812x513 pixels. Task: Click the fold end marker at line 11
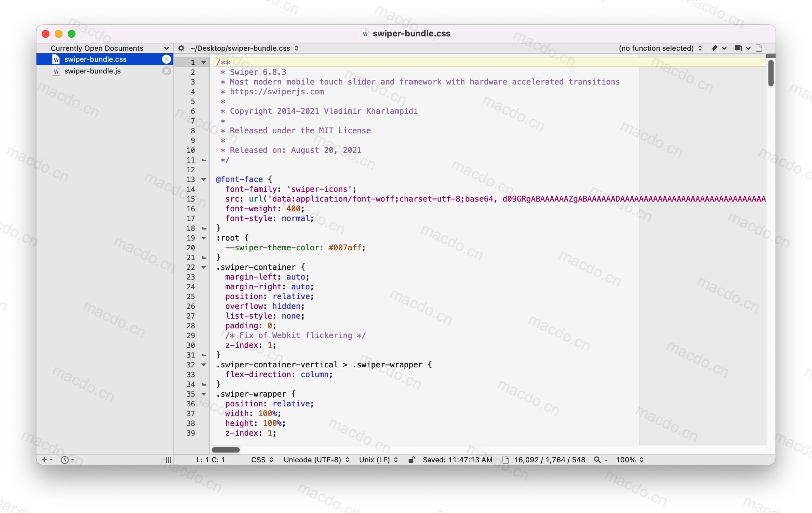(204, 160)
